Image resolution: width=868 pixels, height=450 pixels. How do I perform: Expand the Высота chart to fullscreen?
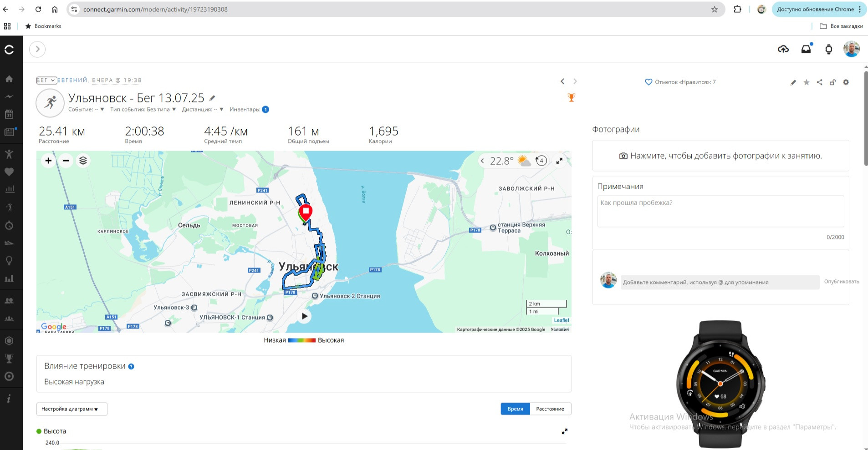[x=565, y=431]
